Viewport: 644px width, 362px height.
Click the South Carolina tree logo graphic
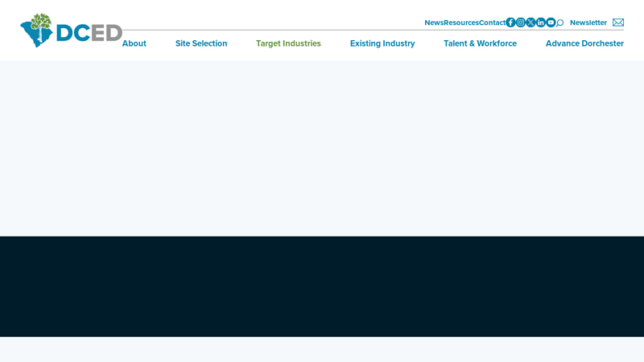click(36, 31)
